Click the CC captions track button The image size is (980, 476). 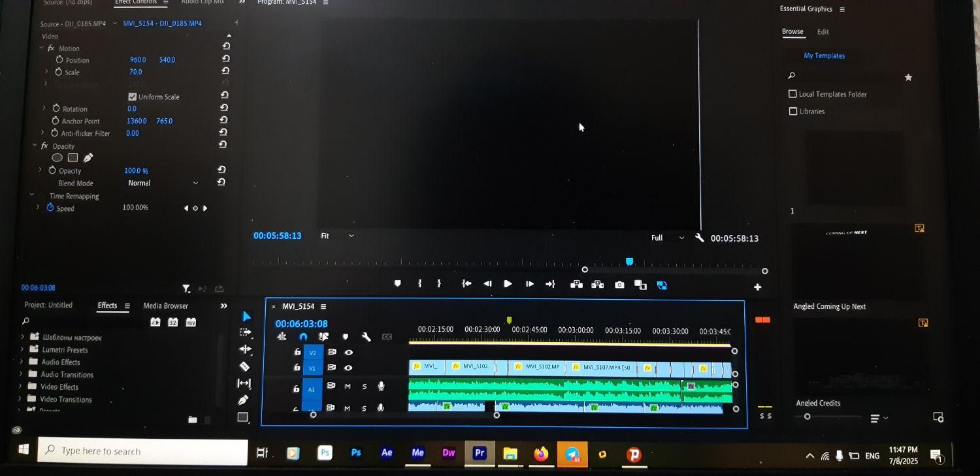click(387, 337)
